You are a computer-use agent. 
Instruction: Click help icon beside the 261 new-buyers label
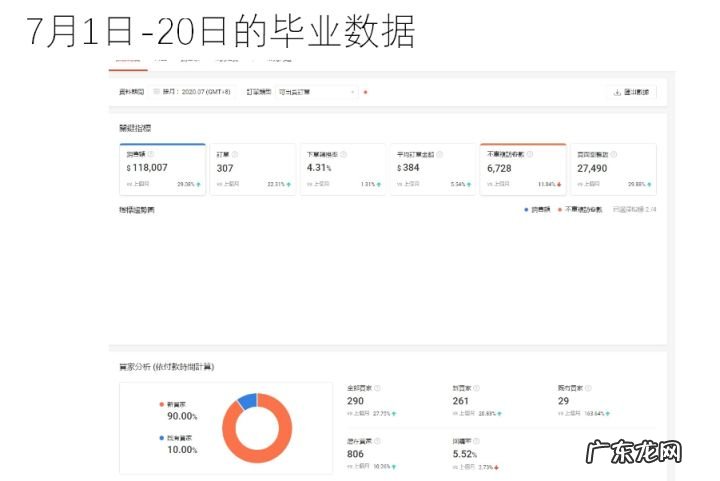477,388
